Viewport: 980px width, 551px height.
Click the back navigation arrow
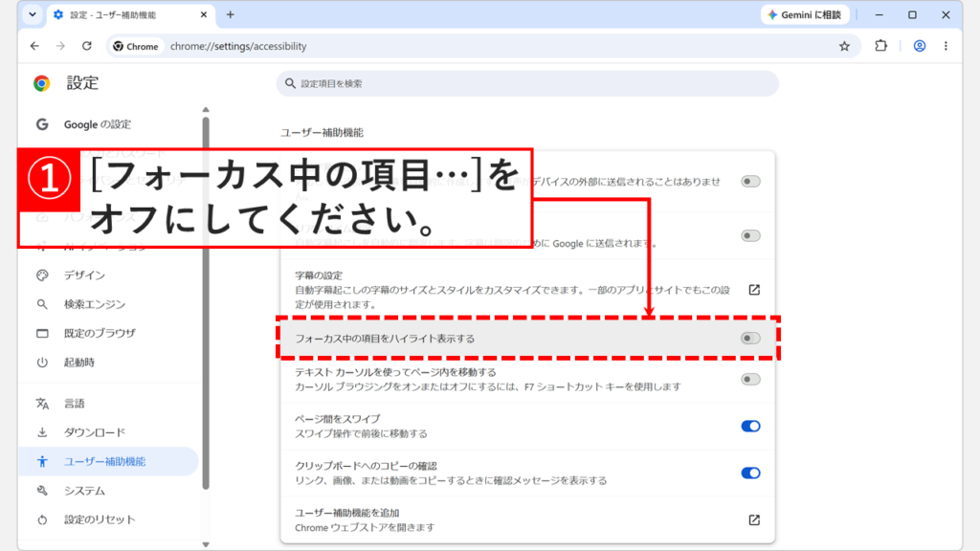pos(34,46)
